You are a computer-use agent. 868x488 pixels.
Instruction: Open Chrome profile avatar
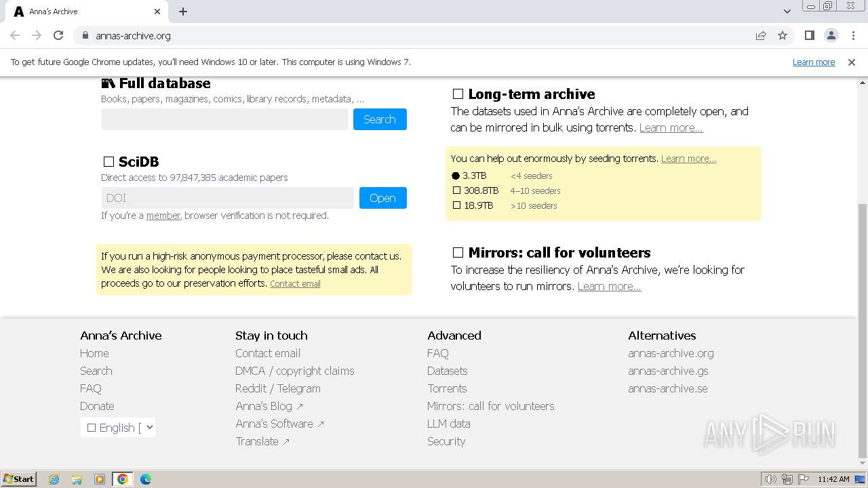coord(831,35)
